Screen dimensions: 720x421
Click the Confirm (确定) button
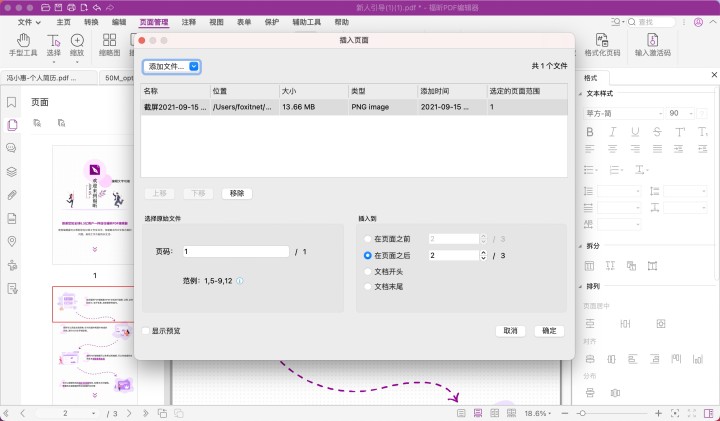pyautogui.click(x=550, y=331)
